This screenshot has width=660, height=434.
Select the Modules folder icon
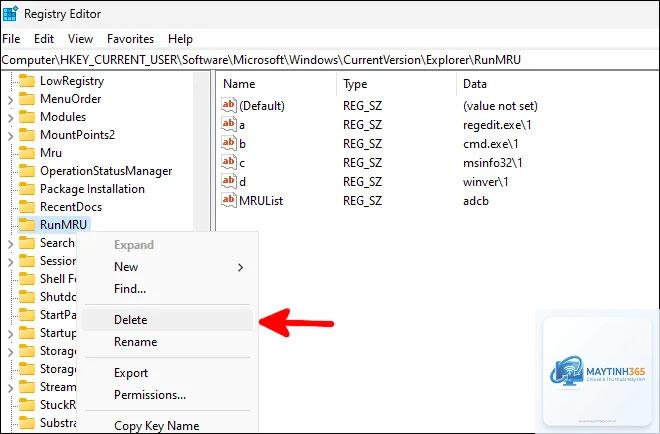coord(27,117)
